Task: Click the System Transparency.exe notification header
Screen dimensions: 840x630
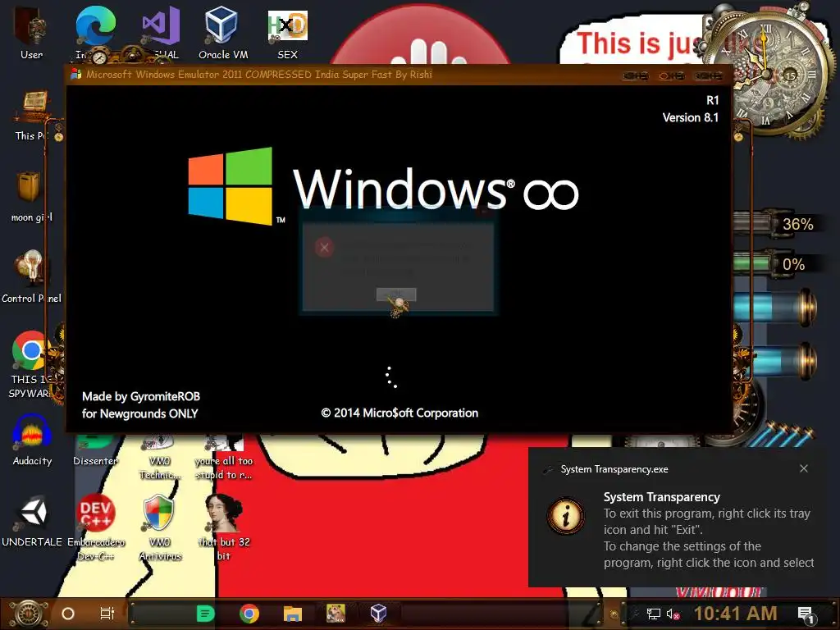Action: 614,469
